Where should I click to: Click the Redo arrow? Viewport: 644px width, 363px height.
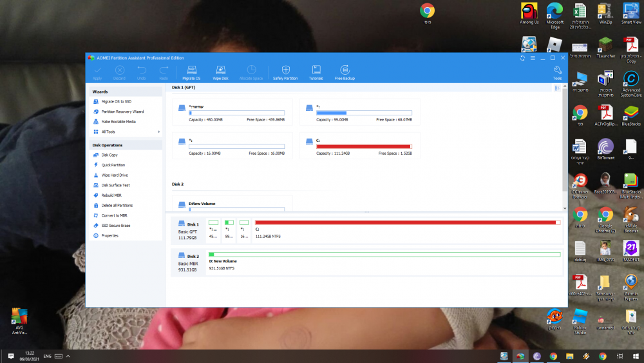click(164, 72)
